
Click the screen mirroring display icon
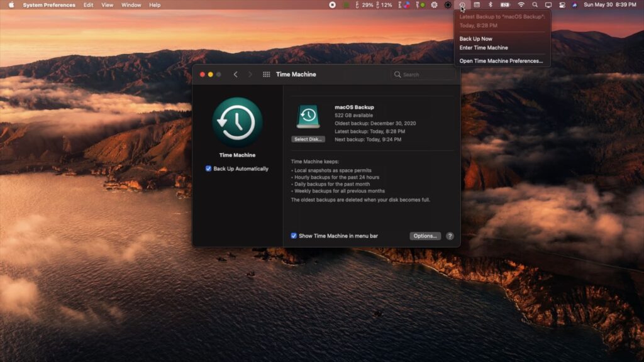[548, 5]
